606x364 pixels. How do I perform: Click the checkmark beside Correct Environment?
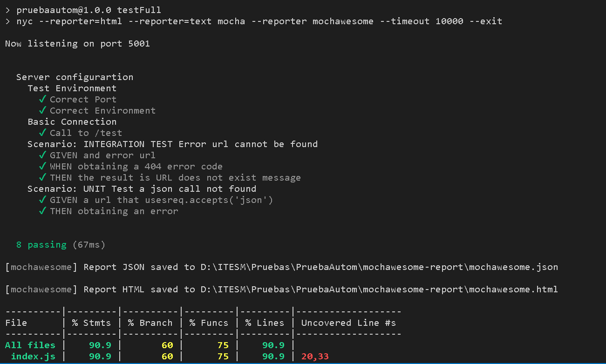coord(42,110)
